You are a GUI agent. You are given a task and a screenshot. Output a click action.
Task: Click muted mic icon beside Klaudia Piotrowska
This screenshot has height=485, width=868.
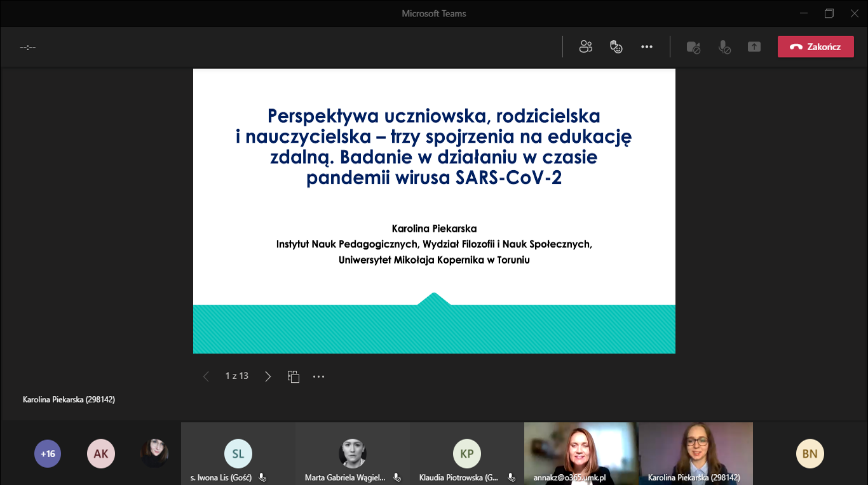(x=511, y=477)
